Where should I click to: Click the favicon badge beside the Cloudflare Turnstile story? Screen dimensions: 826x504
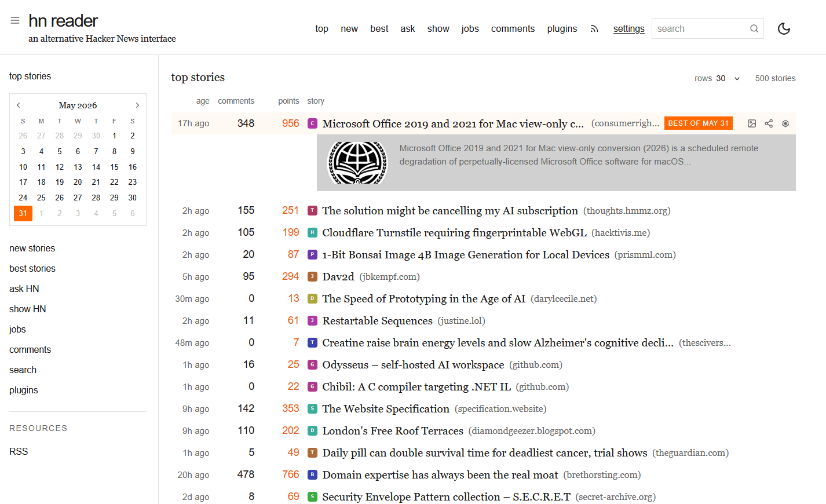click(x=312, y=232)
